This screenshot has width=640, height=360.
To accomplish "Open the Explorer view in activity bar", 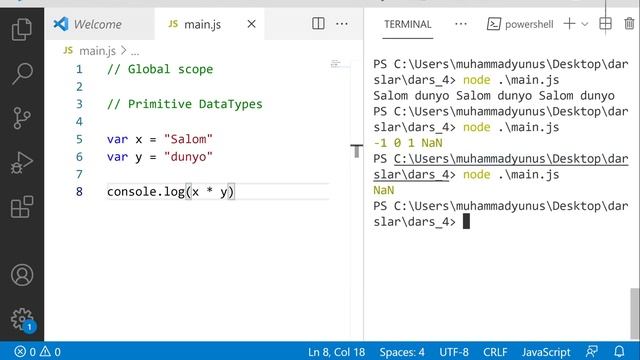I will [x=22, y=29].
